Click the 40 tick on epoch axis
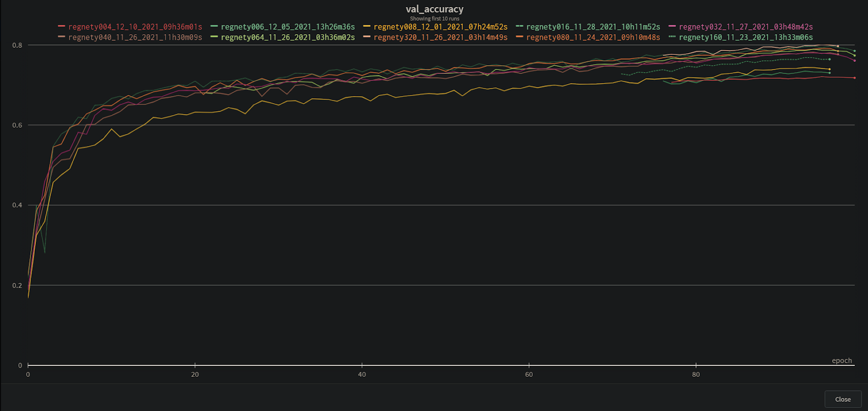Viewport: 868px width, 411px height. pos(362,374)
